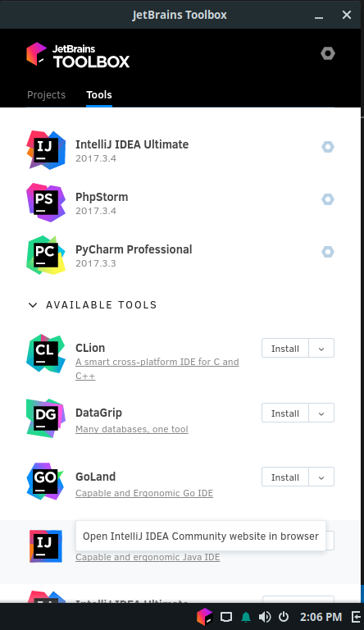Image resolution: width=364 pixels, height=630 pixels.
Task: Switch to the Projects tab
Action: click(46, 95)
